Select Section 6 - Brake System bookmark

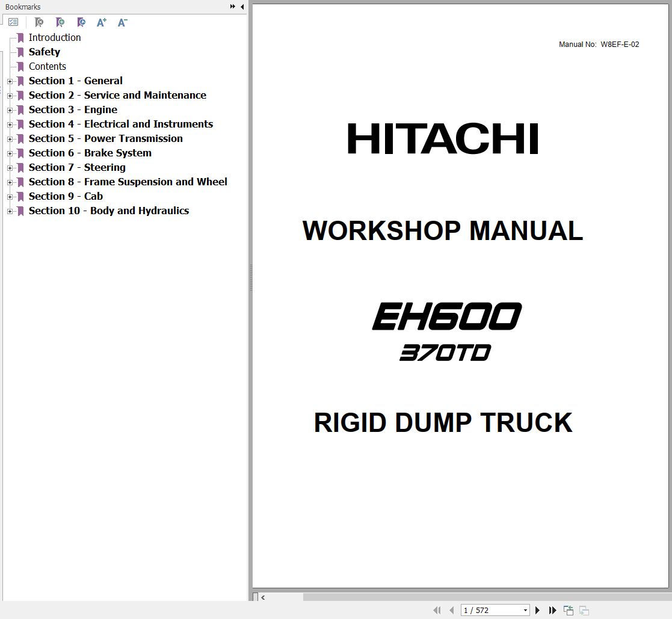click(90, 153)
